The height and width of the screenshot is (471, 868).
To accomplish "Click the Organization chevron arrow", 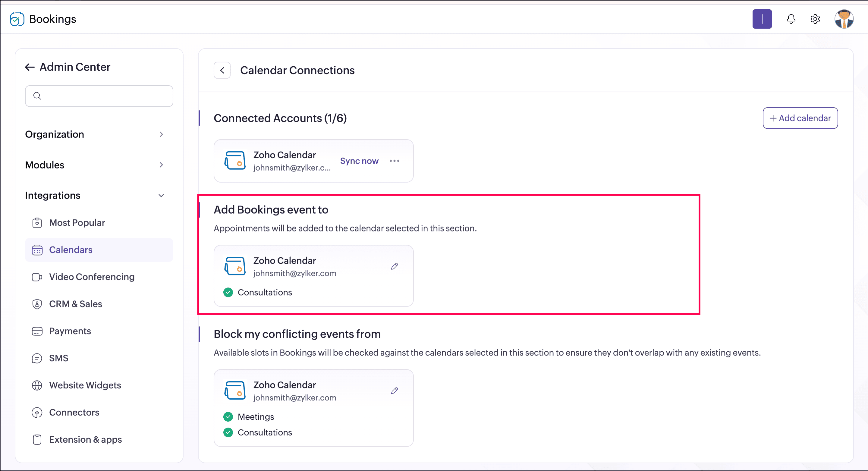I will point(162,134).
